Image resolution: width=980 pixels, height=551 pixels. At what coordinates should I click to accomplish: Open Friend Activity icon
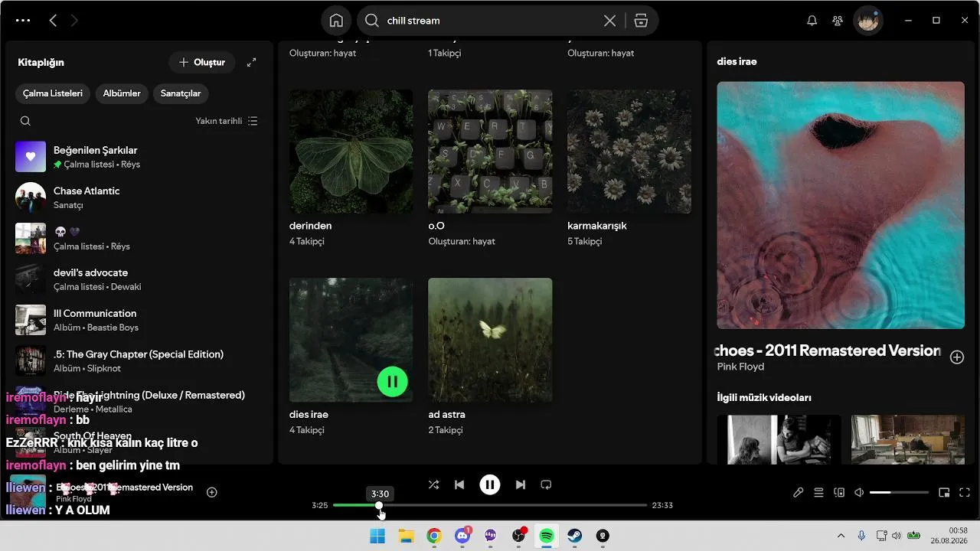tap(838, 21)
